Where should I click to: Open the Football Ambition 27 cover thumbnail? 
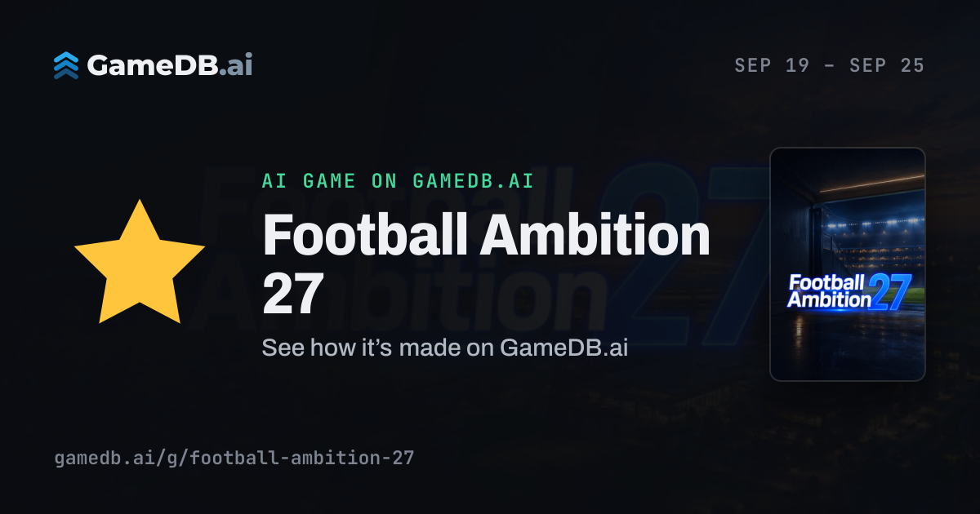coord(848,264)
